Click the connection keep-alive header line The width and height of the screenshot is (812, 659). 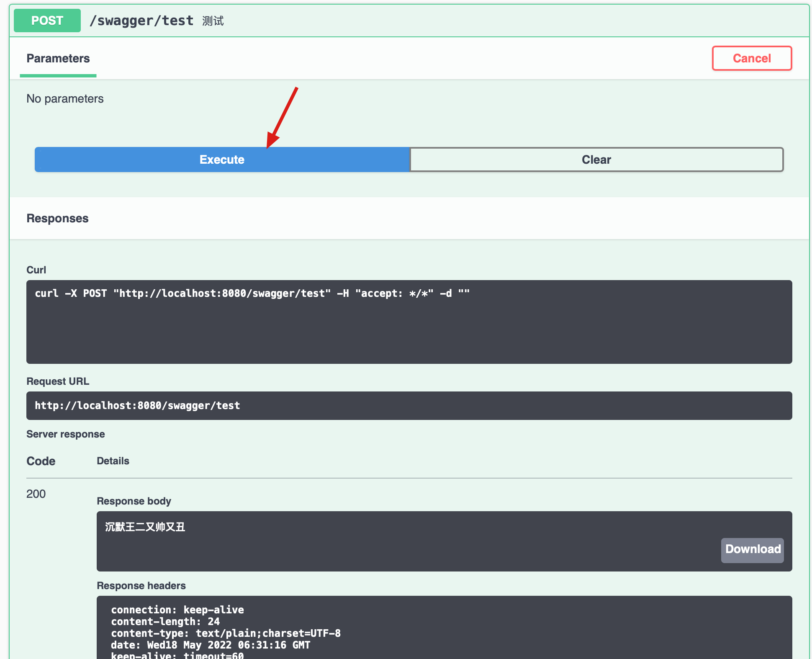point(177,610)
